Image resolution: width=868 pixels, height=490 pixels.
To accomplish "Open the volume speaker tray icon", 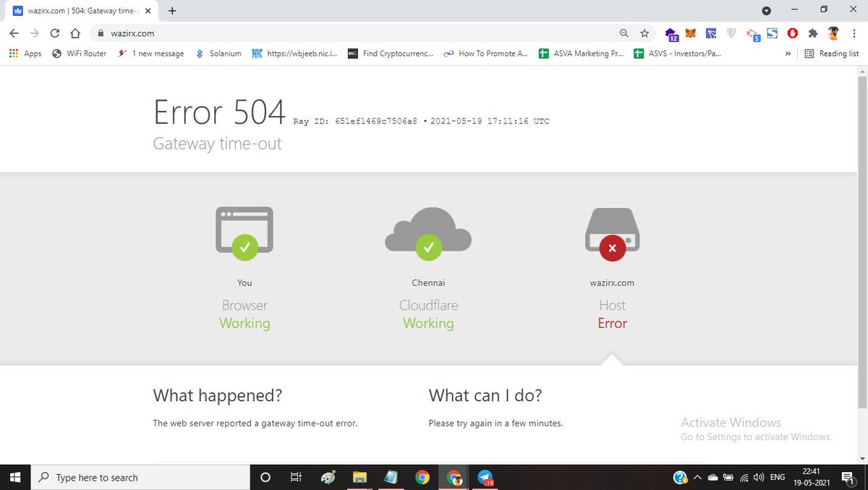I will [x=758, y=477].
